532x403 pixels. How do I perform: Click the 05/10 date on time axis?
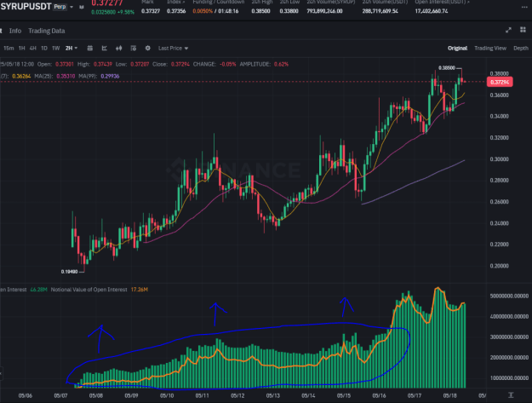pyautogui.click(x=167, y=396)
